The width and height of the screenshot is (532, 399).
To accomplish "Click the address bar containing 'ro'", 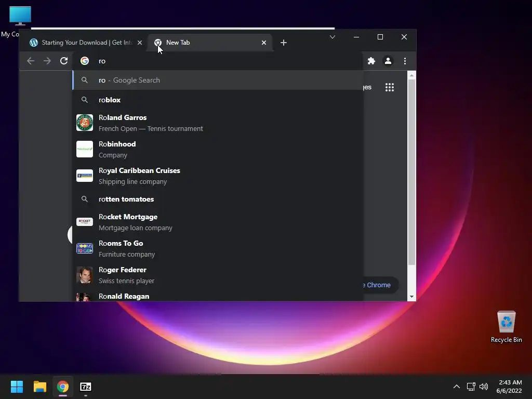I will click(x=217, y=61).
